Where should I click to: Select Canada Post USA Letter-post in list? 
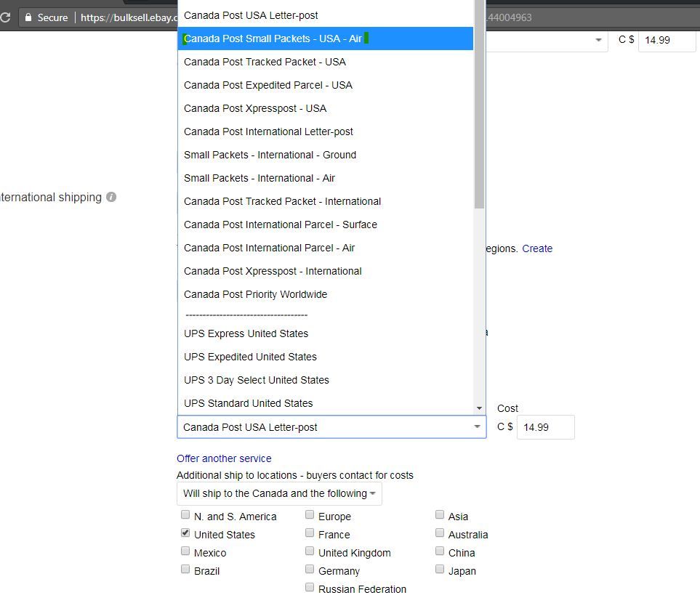click(x=326, y=15)
